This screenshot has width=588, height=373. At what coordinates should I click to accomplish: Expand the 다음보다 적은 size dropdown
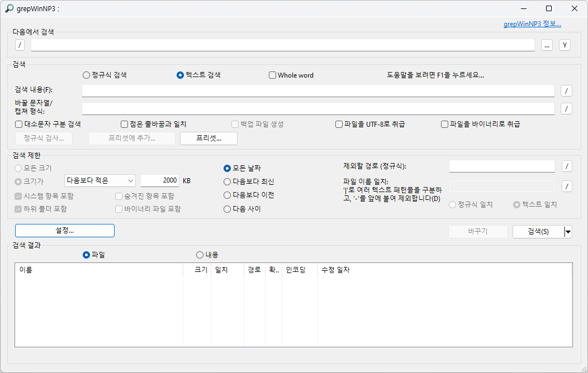(x=100, y=180)
